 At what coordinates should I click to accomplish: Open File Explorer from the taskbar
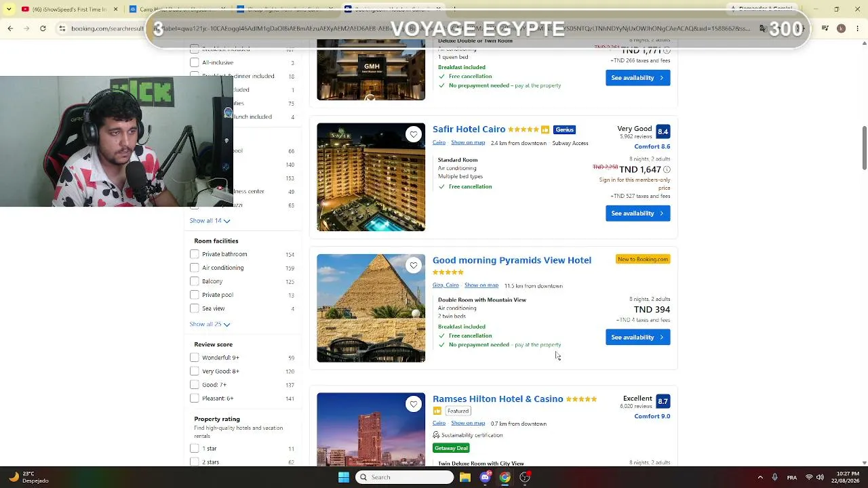click(465, 477)
